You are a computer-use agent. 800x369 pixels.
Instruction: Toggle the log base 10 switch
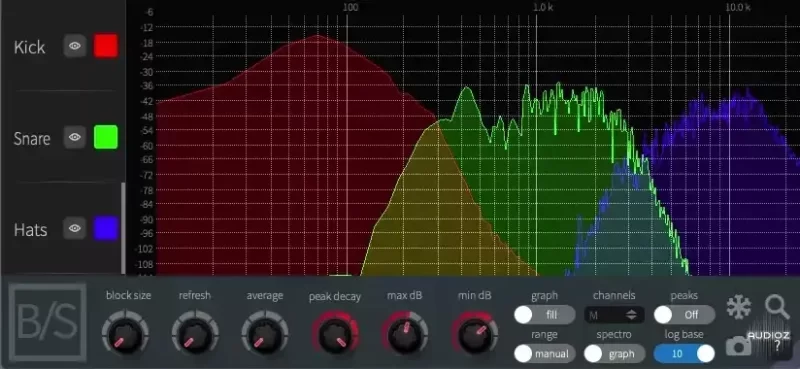coord(684,353)
